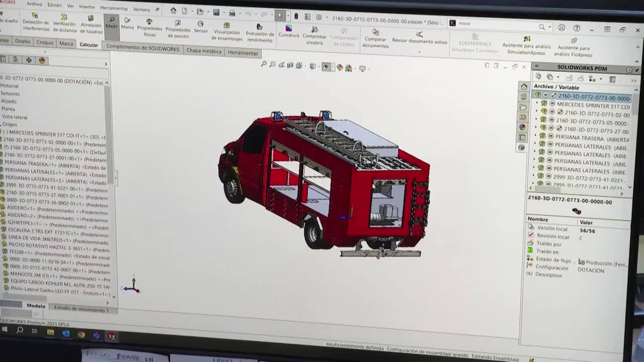
Task: Open the Estudio de movimiento 1 tab
Action: click(81, 309)
